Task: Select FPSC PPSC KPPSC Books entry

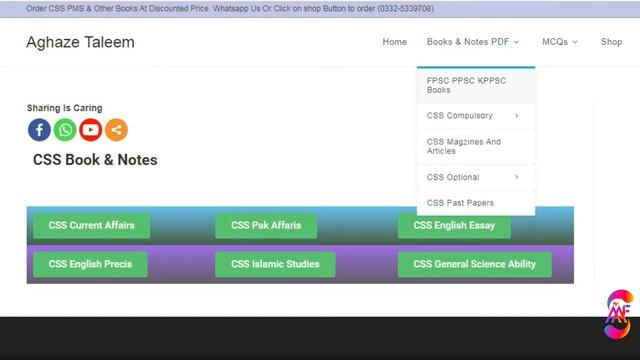Action: 476,85
